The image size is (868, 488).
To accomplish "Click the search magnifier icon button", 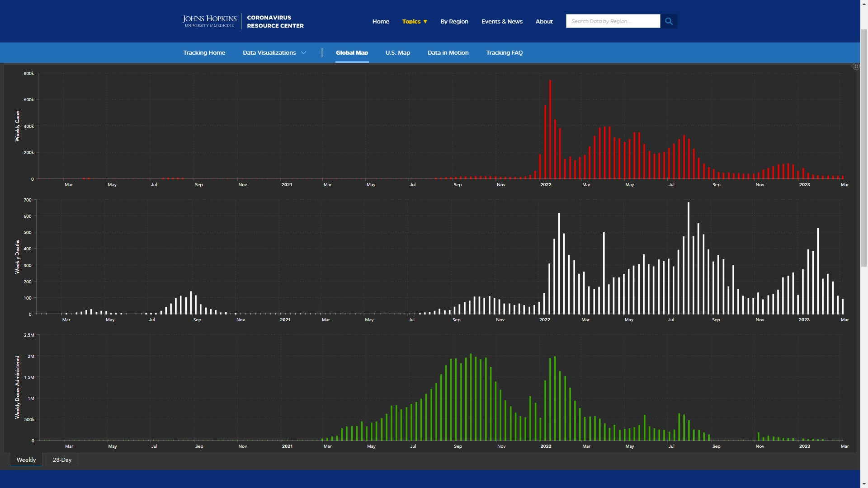I will pos(669,21).
